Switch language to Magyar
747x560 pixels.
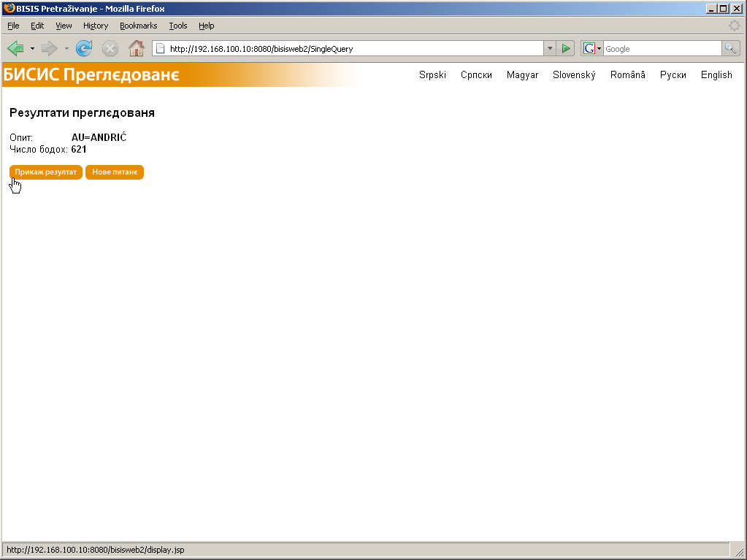(523, 74)
